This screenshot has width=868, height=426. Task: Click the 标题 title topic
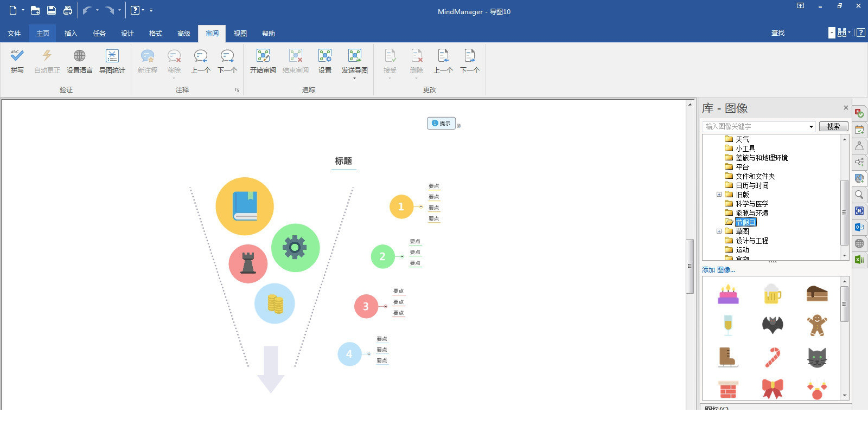pyautogui.click(x=343, y=162)
